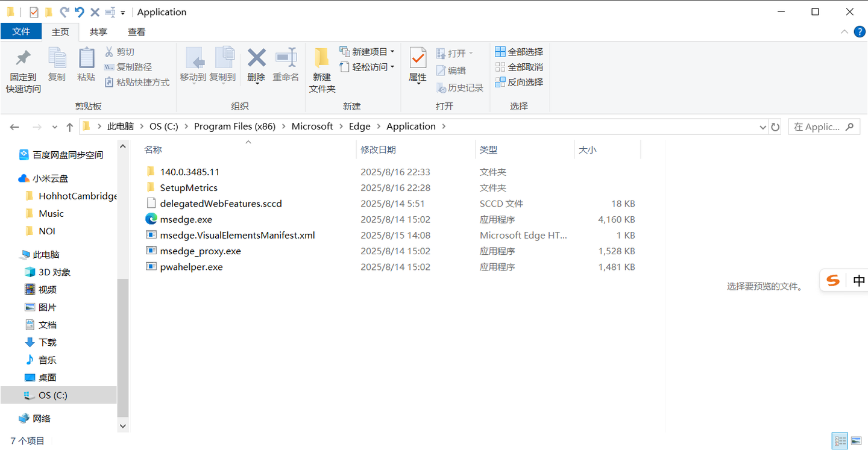Click the Pin to Quick Access (固定到快速访问) icon
Image resolution: width=868 pixels, height=450 pixels.
pos(23,58)
